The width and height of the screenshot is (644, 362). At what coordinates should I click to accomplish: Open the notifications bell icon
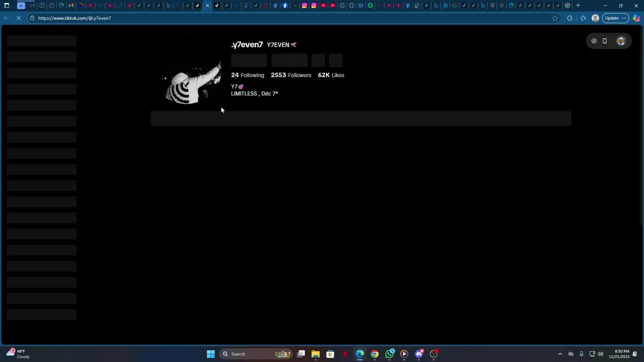tap(635, 354)
